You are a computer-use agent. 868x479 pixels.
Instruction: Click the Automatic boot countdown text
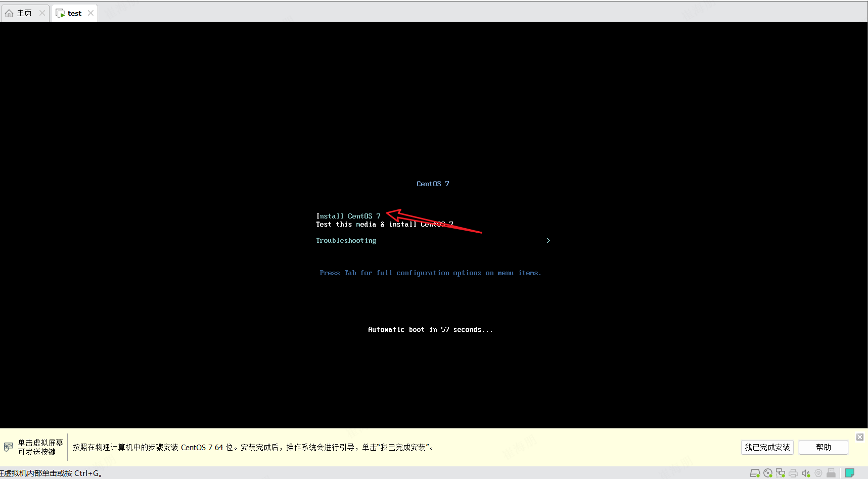pyautogui.click(x=430, y=329)
